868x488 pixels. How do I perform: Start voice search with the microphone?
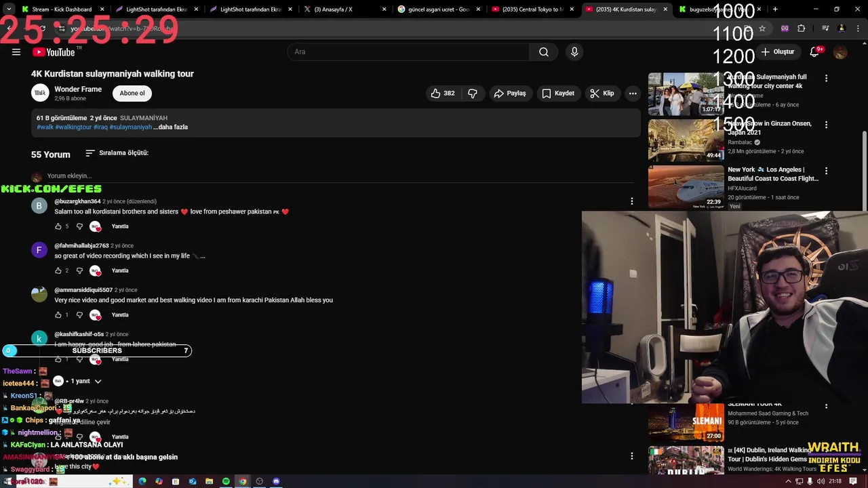coord(574,52)
